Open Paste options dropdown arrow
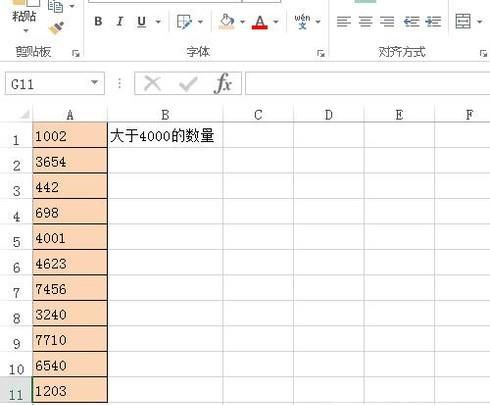 pos(26,31)
